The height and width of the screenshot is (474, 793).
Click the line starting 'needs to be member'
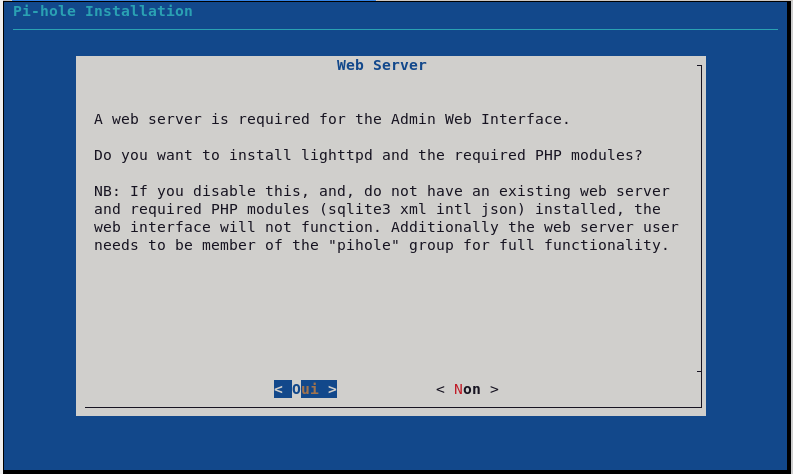point(381,245)
